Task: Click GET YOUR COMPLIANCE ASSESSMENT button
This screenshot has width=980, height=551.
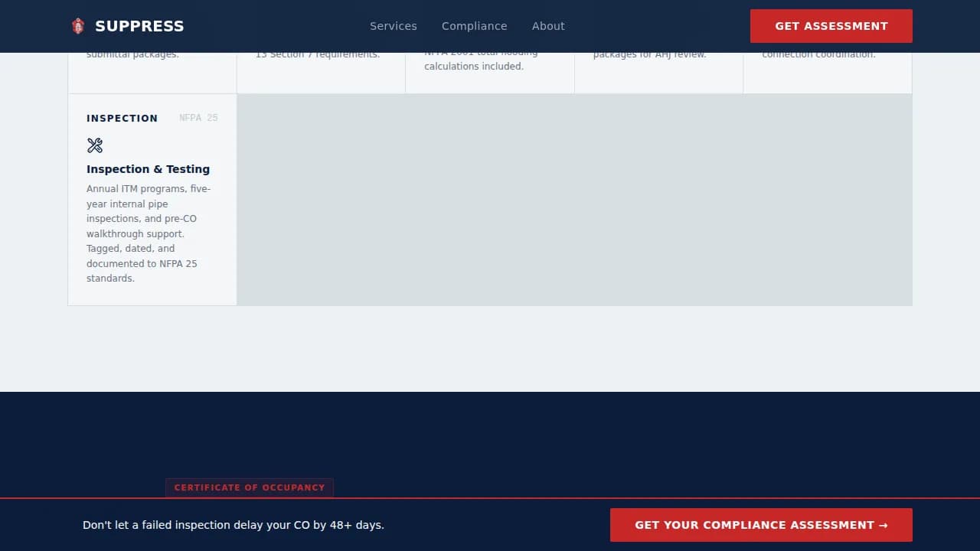Action: [x=761, y=525]
